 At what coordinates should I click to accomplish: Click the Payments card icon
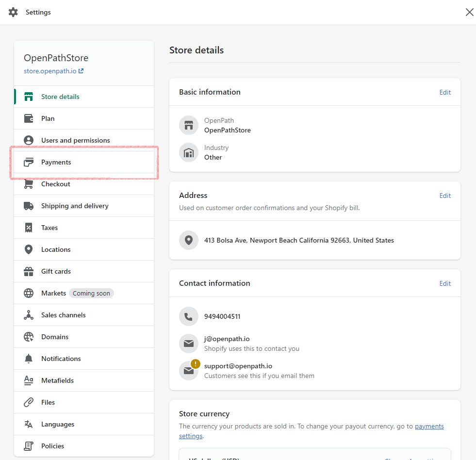coord(29,162)
